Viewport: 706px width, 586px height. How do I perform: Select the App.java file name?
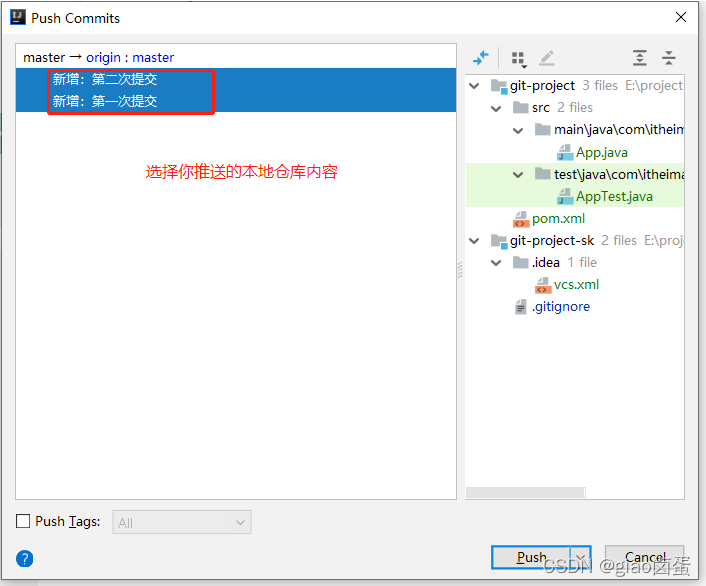pyautogui.click(x=602, y=153)
